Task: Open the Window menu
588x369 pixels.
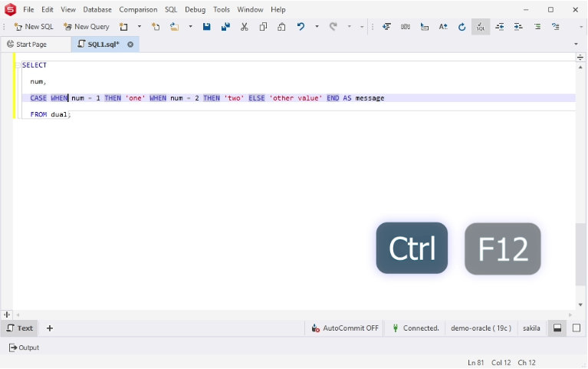Action: pos(250,10)
